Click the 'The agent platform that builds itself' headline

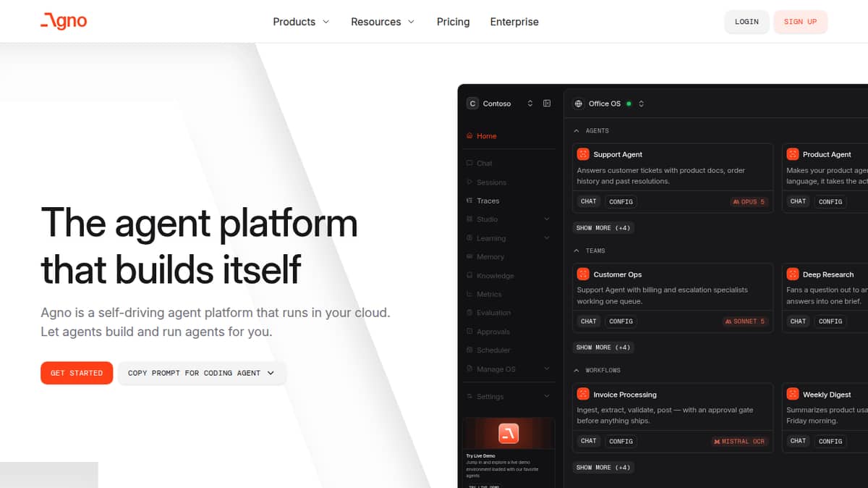(x=200, y=246)
